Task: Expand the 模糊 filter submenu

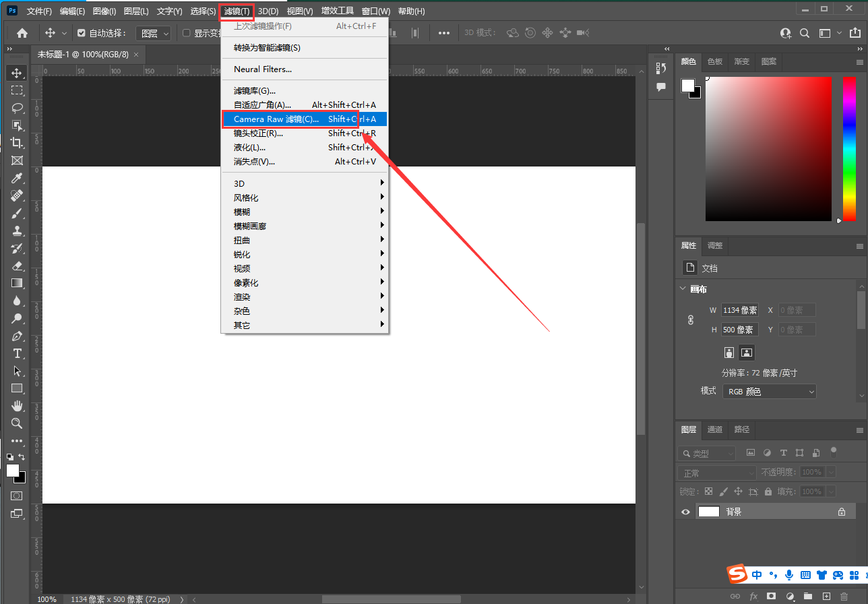Action: click(305, 212)
